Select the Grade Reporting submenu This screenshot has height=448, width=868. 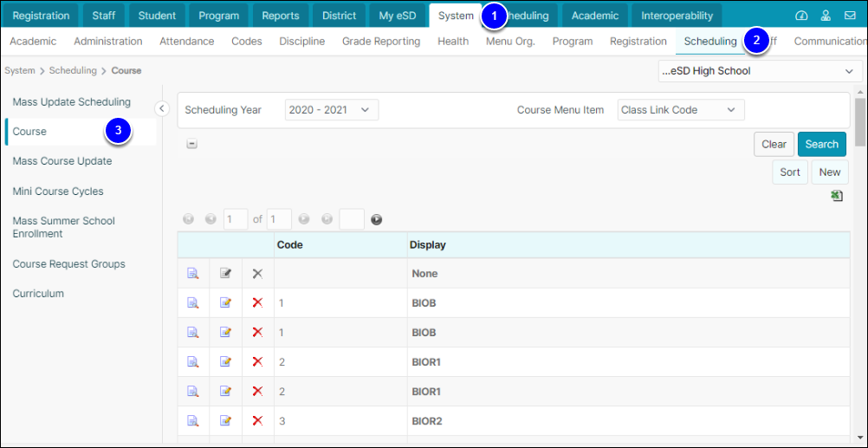[x=381, y=41]
